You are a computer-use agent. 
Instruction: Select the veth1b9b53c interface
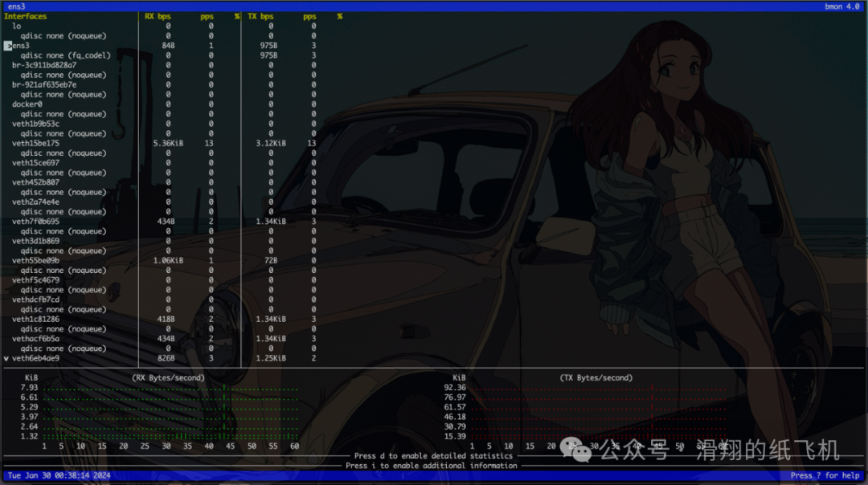point(35,124)
